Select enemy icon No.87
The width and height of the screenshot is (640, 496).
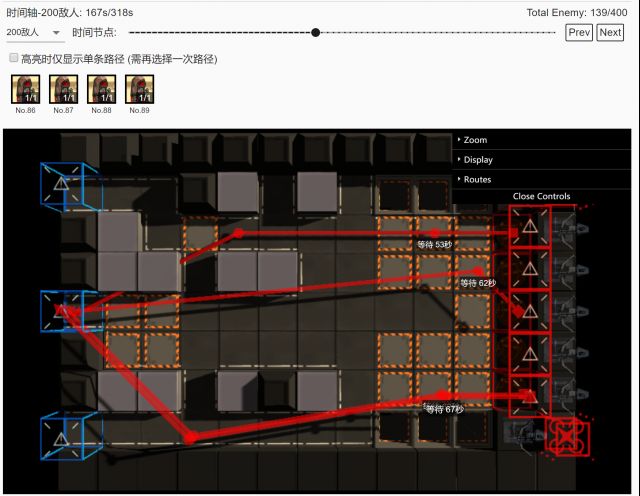point(63,90)
